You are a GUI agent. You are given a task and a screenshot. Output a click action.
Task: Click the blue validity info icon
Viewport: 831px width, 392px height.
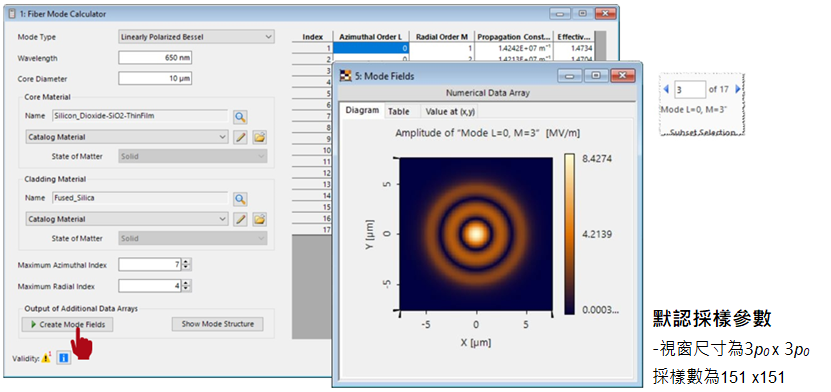click(x=64, y=359)
